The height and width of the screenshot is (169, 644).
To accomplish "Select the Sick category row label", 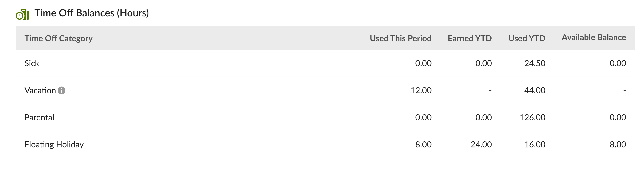I will [x=32, y=63].
